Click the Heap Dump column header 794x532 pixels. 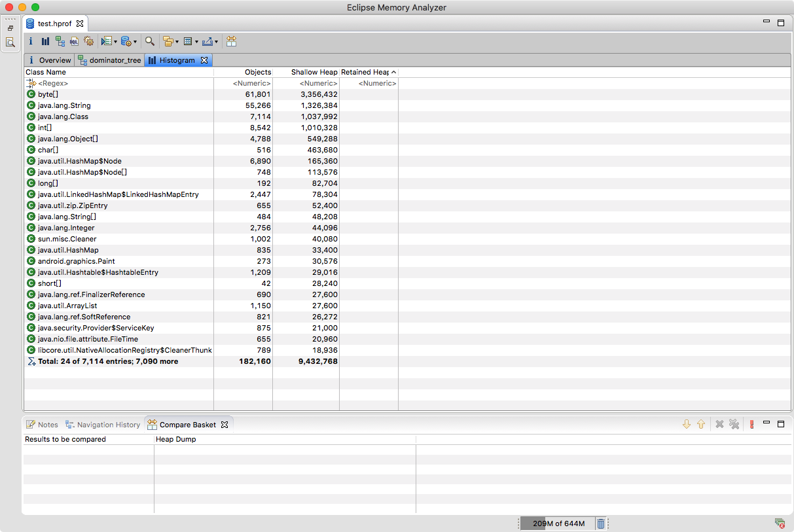pos(285,439)
